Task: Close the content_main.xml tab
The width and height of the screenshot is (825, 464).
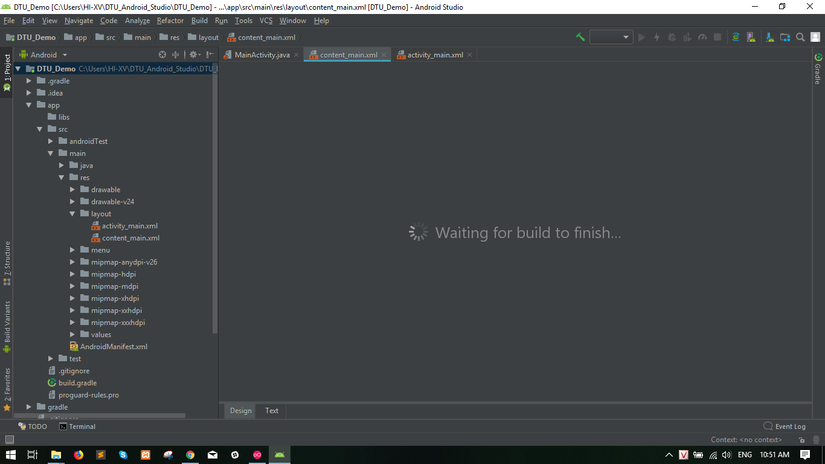Action: 384,55
